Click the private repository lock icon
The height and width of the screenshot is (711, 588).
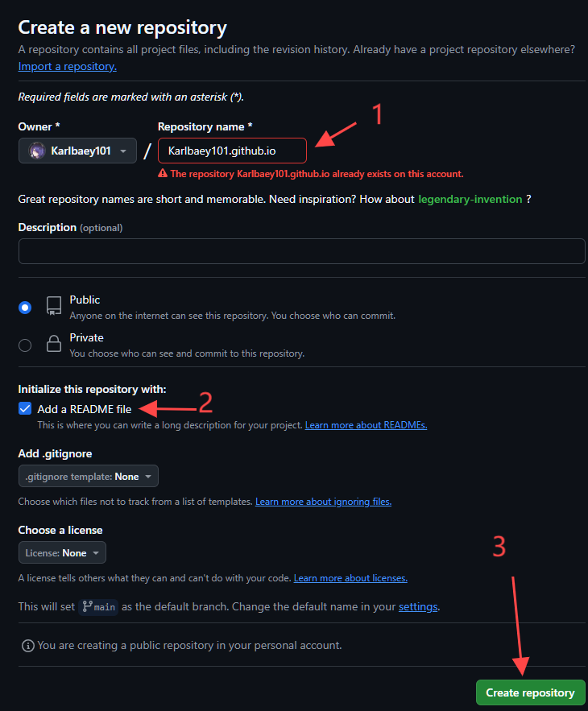[54, 344]
